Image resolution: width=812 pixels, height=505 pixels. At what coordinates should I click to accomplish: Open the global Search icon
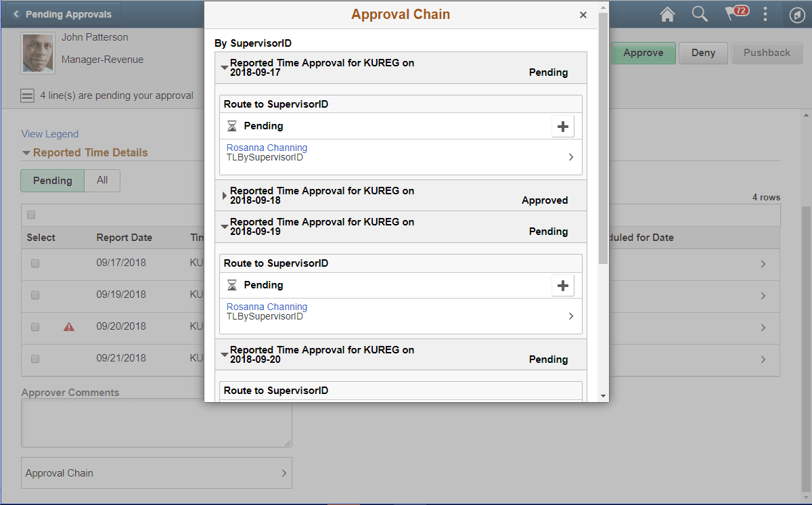click(700, 14)
